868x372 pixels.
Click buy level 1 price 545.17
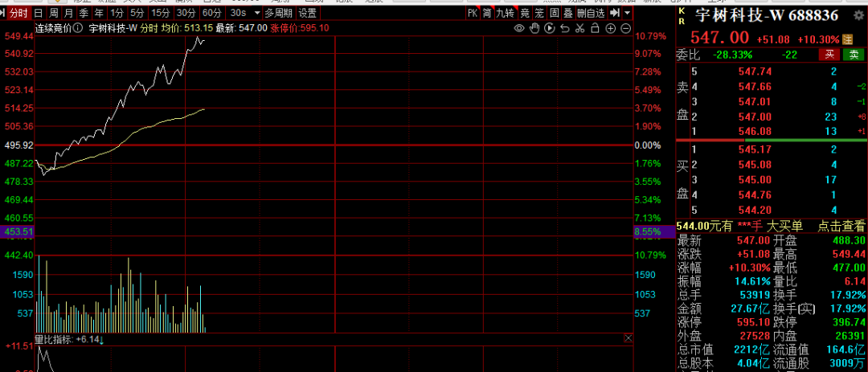(755, 149)
